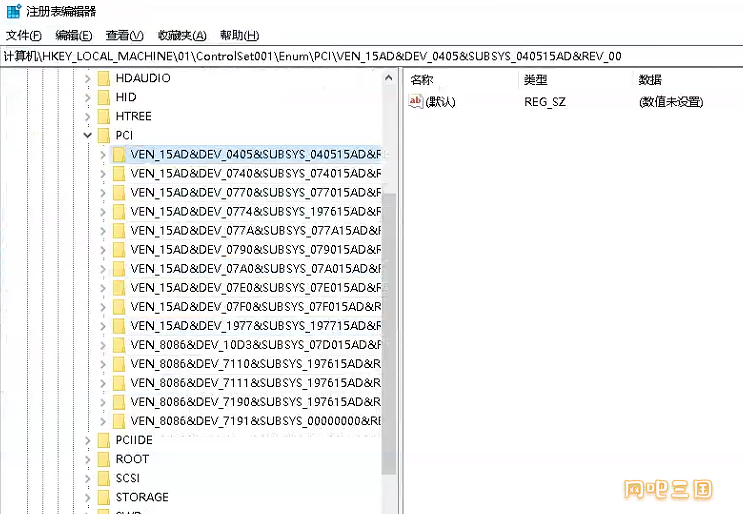Open the 编辑(E) menu
The height and width of the screenshot is (514, 743).
(x=73, y=36)
